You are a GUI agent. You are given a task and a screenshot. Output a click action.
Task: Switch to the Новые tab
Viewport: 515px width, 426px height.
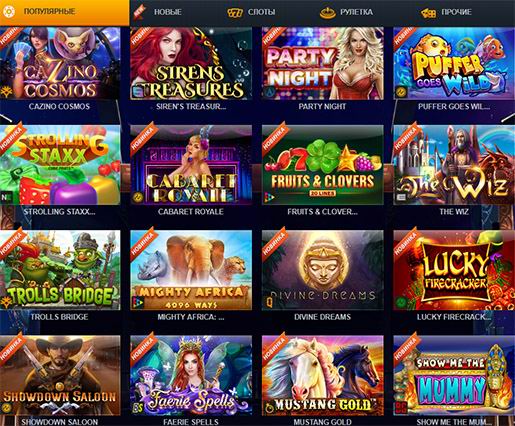[168, 12]
